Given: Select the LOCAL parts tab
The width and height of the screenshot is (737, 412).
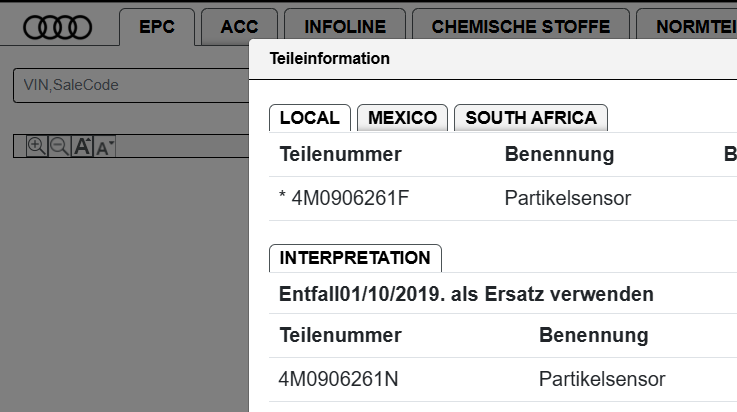Looking at the screenshot, I should pos(310,118).
